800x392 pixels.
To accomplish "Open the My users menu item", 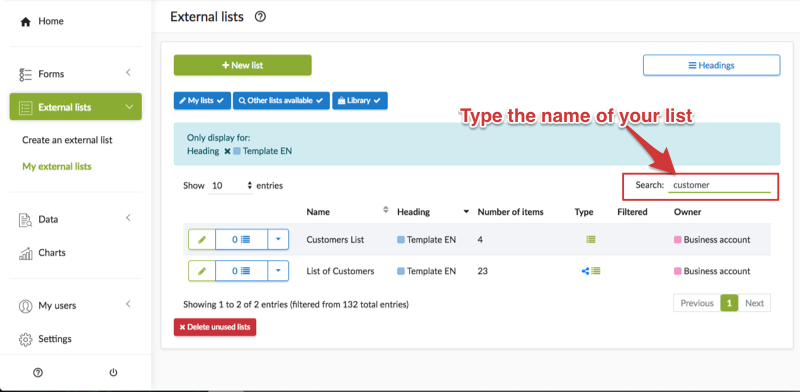I will 57,306.
